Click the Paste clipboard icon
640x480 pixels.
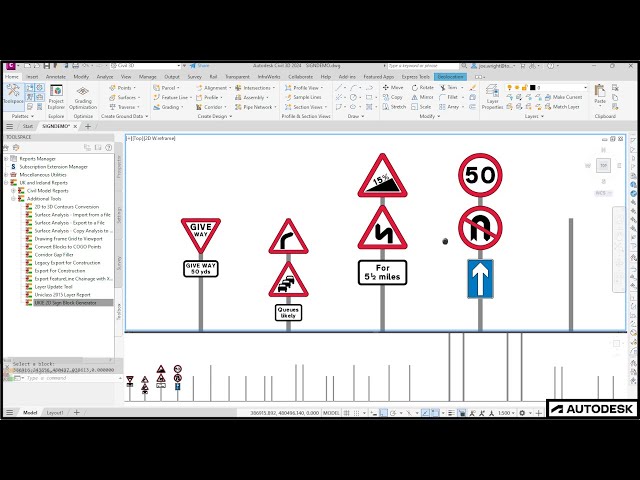point(600,91)
